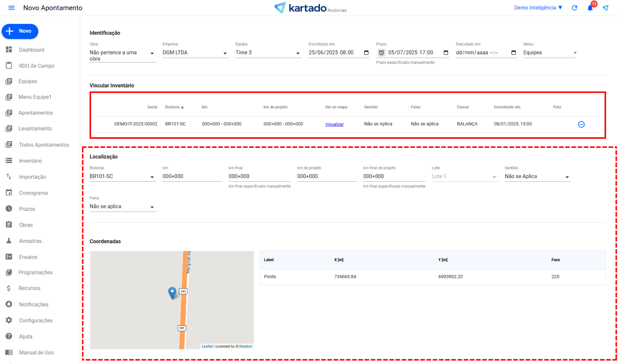
Task: Select Configurações in the sidebar
Action: [x=36, y=320]
